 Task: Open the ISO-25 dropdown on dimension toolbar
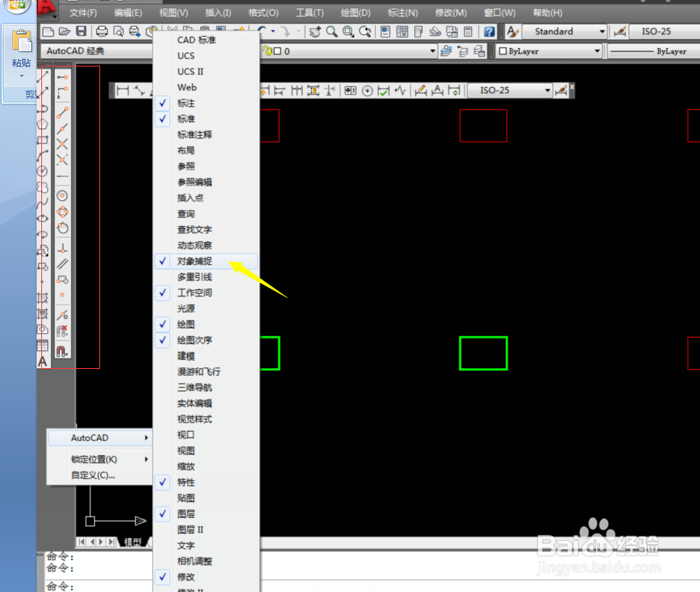(510, 91)
